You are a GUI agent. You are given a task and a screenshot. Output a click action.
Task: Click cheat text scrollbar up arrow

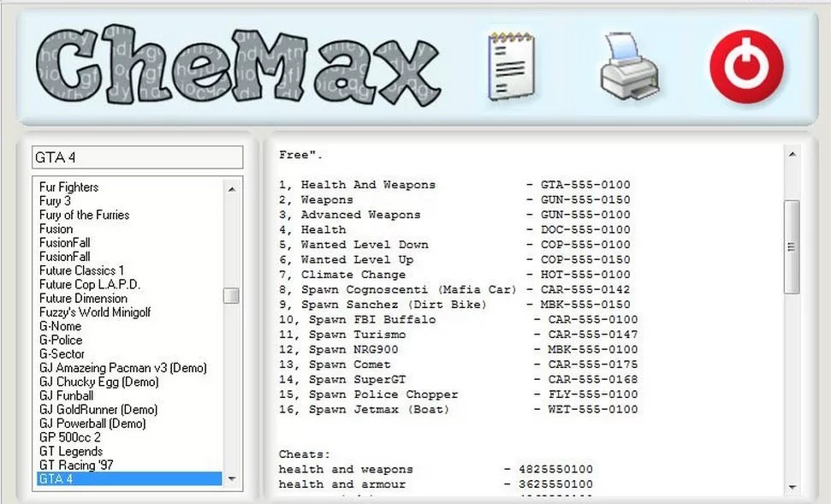[792, 154]
